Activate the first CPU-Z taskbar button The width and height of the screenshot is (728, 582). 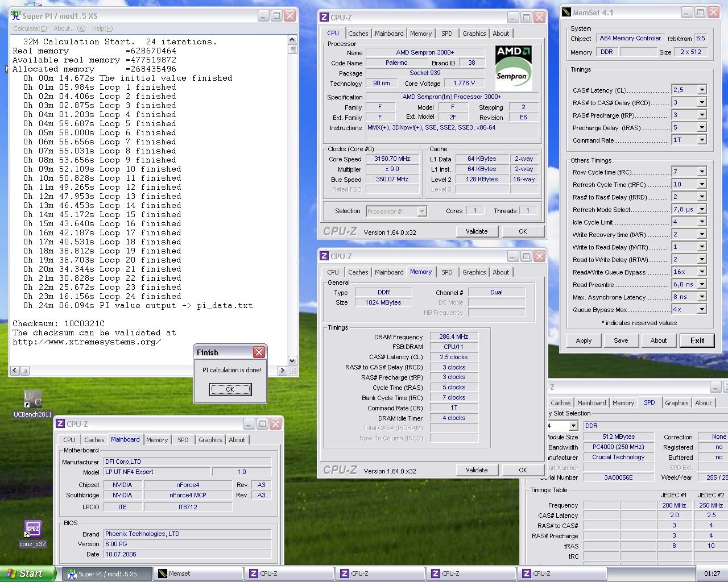pyautogui.click(x=289, y=573)
